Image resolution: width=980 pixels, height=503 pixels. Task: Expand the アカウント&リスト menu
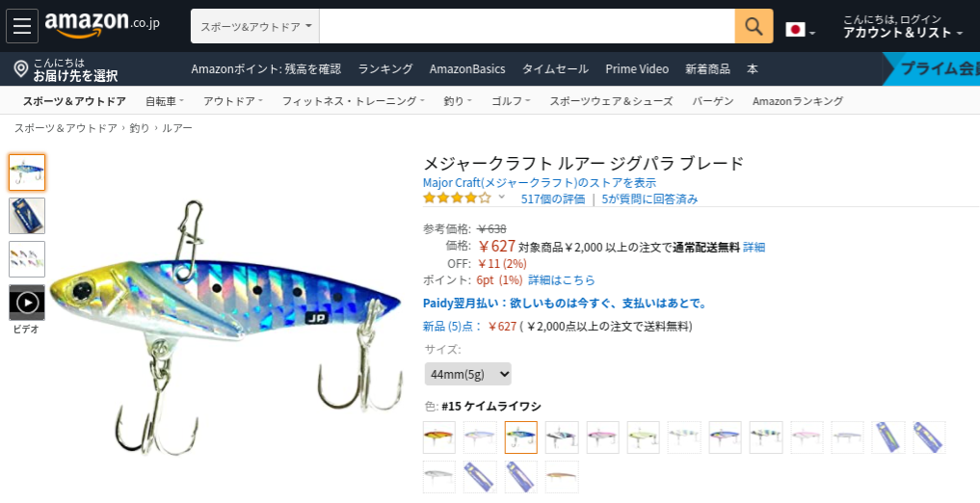point(903,33)
